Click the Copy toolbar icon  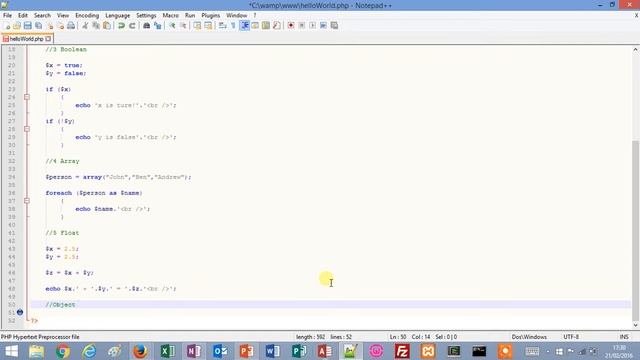(x=96, y=26)
